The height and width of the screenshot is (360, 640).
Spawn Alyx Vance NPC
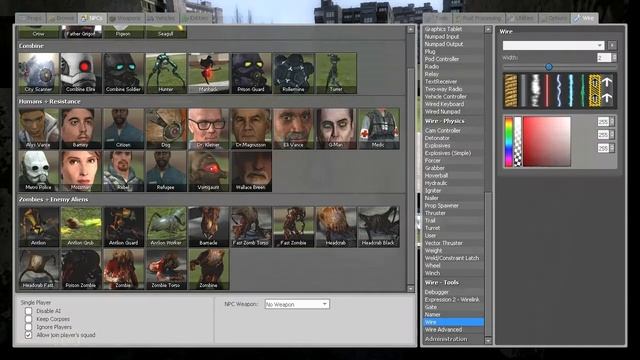pyautogui.click(x=38, y=129)
